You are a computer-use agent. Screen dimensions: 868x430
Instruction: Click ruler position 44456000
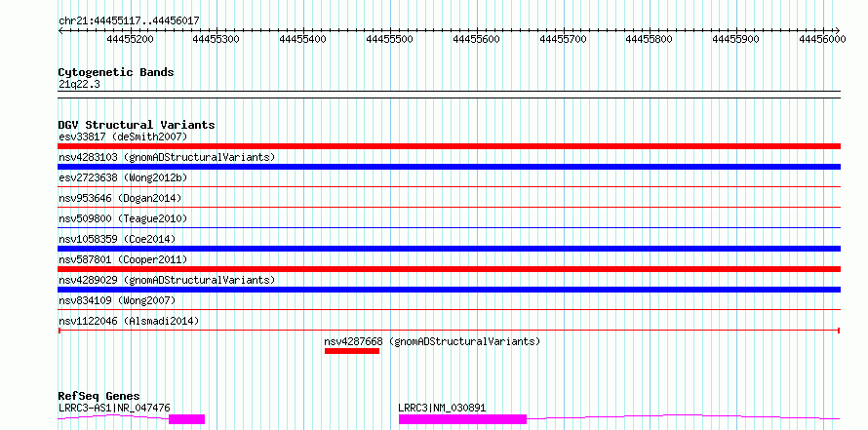823,39
